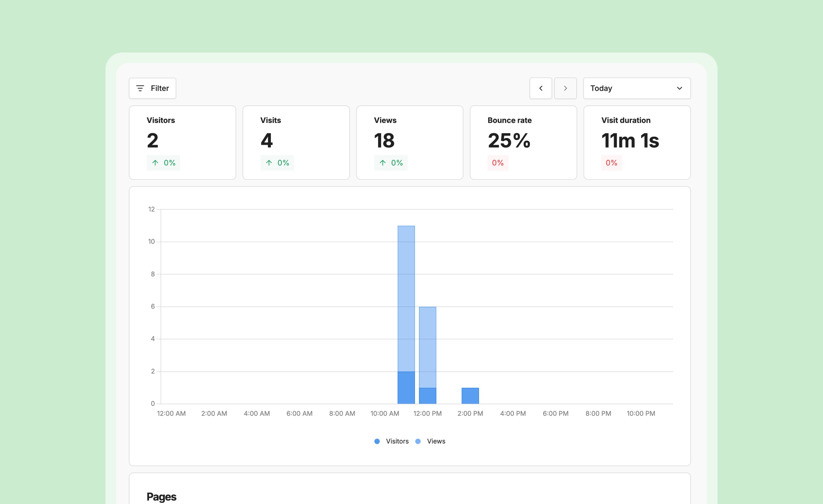Select the Visit duration card
Viewport: 823px width, 504px height.
(x=637, y=143)
